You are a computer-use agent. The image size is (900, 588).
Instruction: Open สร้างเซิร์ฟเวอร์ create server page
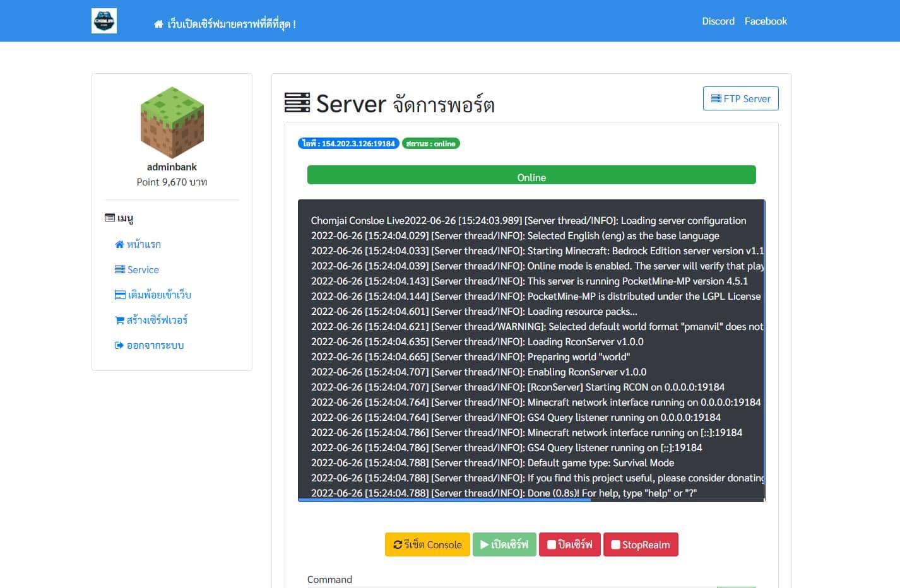click(x=151, y=320)
